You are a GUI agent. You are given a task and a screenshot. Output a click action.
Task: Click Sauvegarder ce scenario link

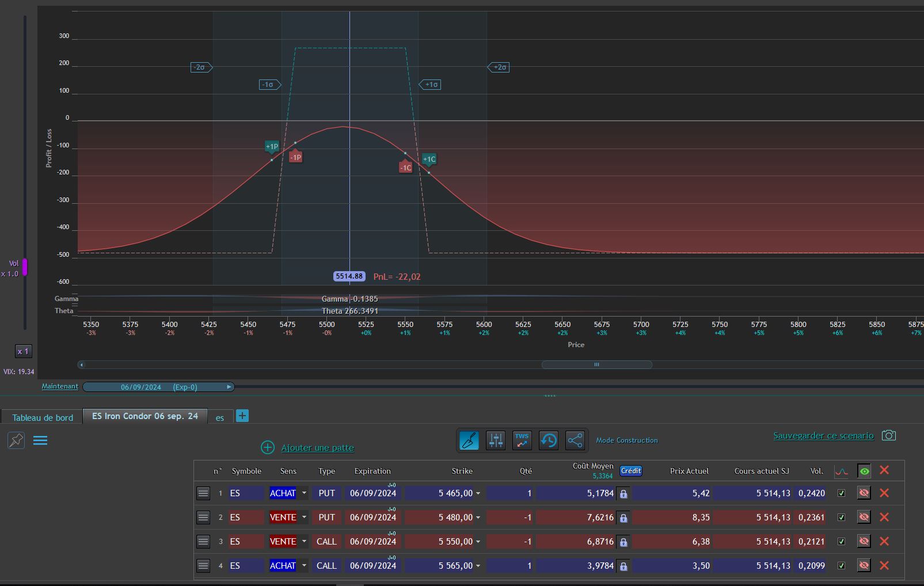point(823,436)
